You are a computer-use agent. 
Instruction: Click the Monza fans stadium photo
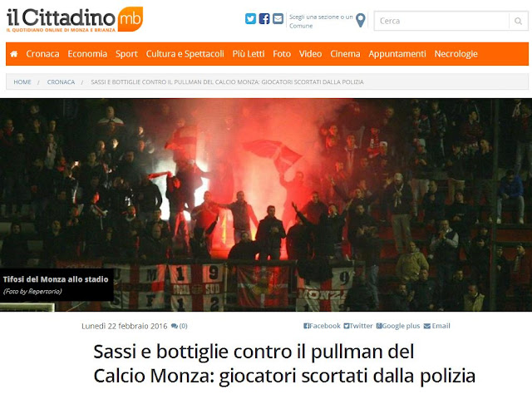coord(266,205)
